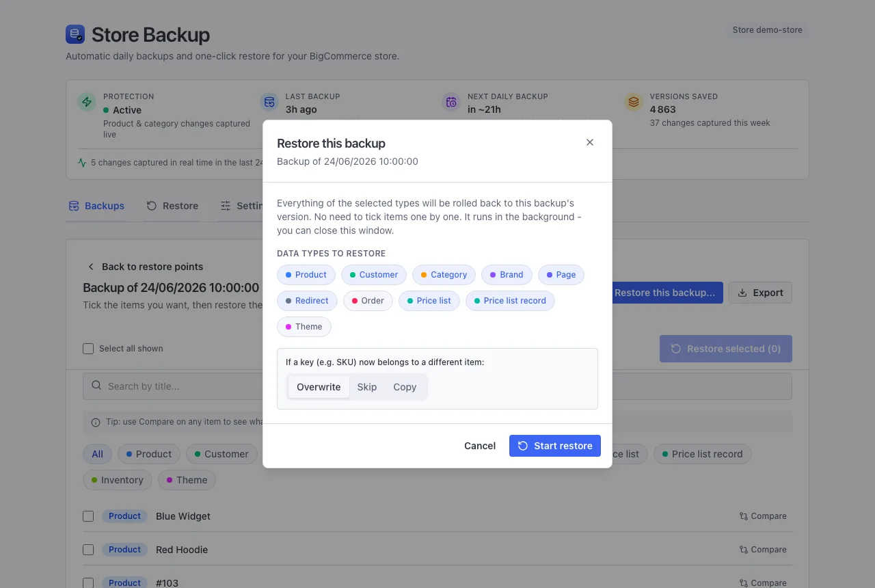This screenshot has height=588, width=875.
Task: Click the Last Backup database icon
Action: 269,103
